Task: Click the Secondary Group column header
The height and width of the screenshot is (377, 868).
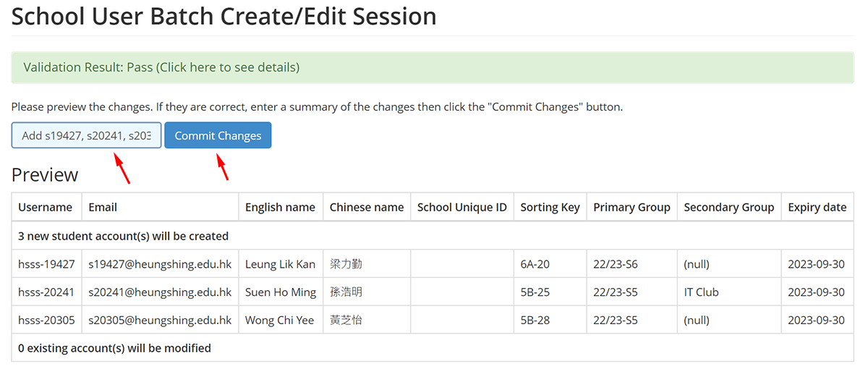Action: 729,207
